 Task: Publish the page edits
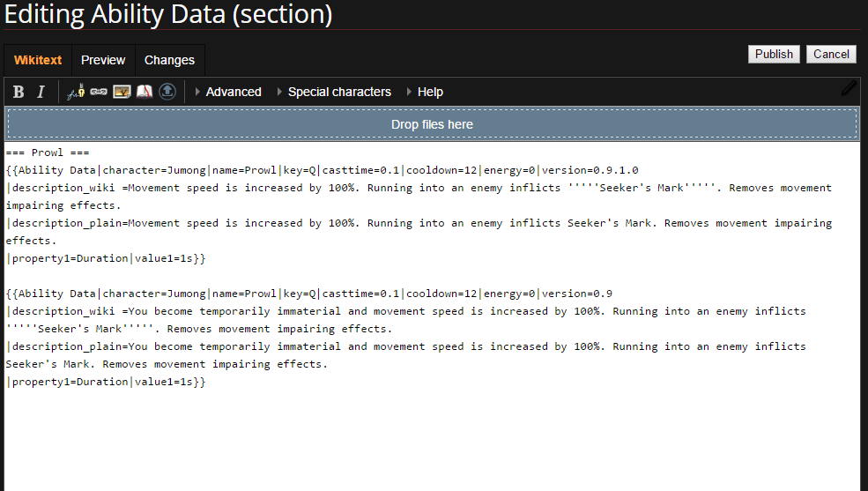point(774,55)
